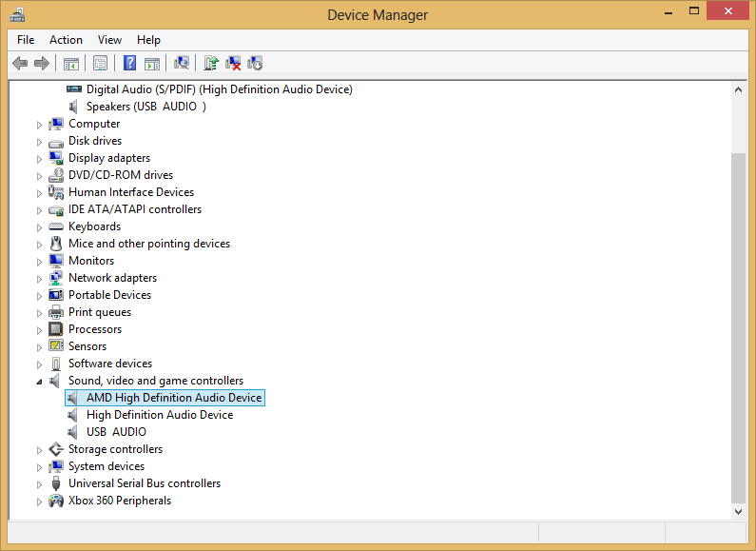Viewport: 756px width, 551px height.
Task: Click the Mice and pointing devices icon
Action: coord(56,244)
